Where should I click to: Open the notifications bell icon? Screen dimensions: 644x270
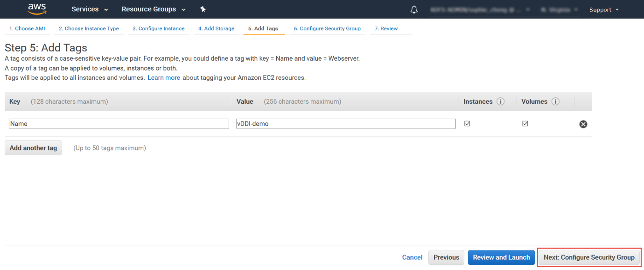(413, 9)
